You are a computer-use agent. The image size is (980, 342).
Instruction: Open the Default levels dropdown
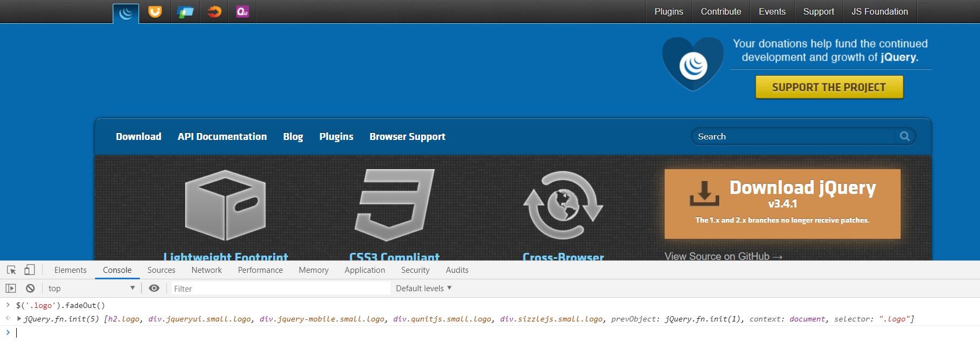pyautogui.click(x=423, y=288)
